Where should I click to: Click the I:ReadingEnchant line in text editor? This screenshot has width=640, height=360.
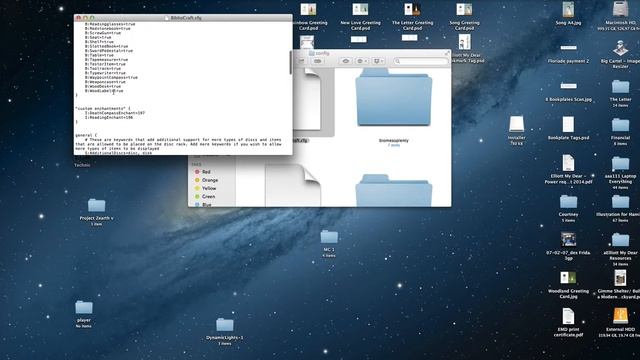point(109,118)
